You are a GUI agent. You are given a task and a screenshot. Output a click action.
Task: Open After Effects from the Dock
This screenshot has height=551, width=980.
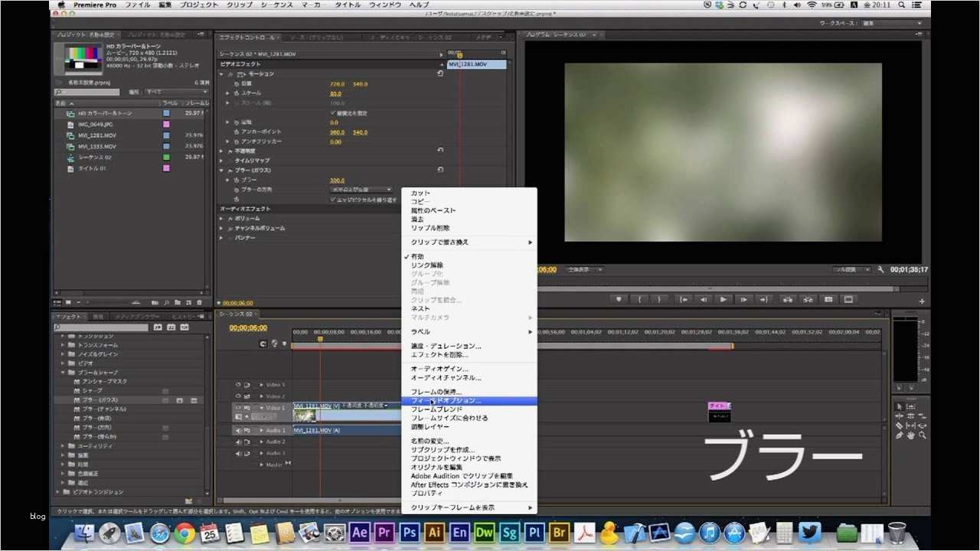click(x=359, y=532)
